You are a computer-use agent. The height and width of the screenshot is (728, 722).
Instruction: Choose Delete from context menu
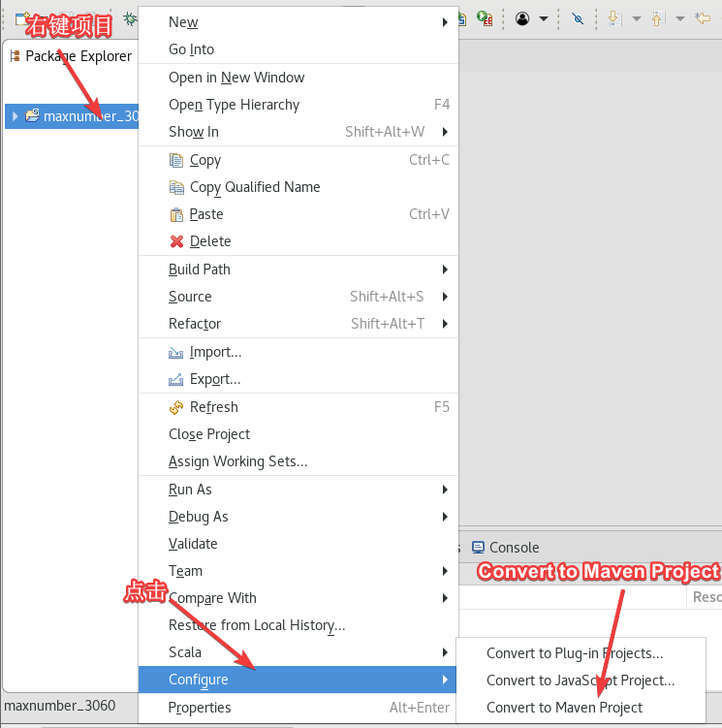click(298, 241)
